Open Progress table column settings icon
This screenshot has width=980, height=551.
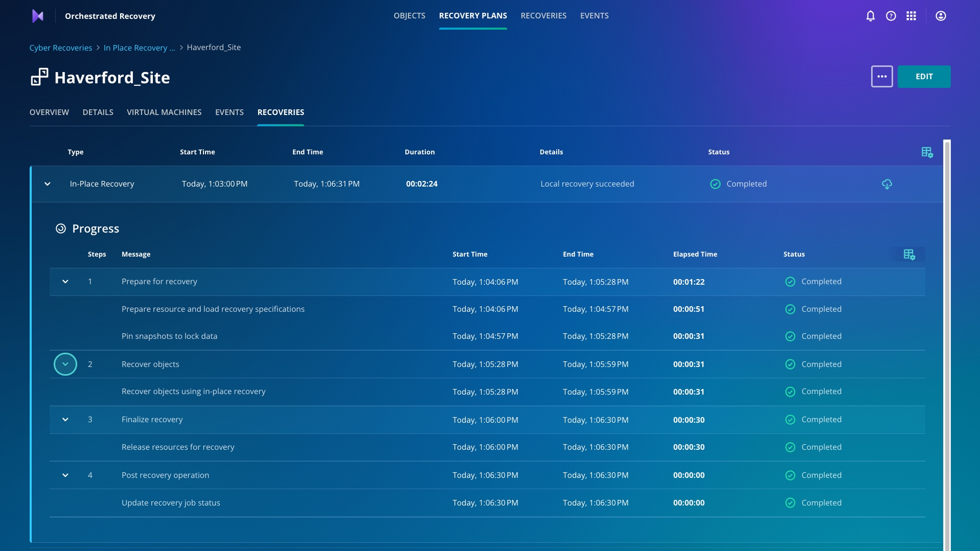click(908, 255)
